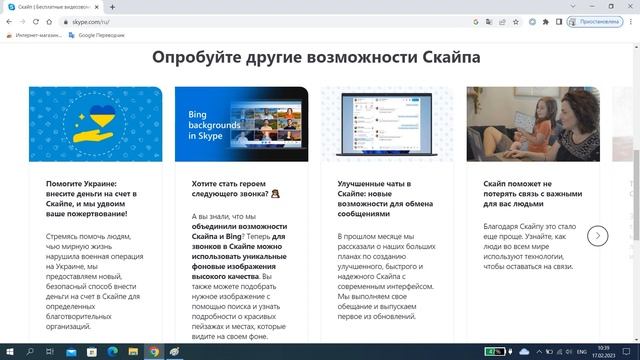
Task: Translate this page via toolbar icon
Action: coord(489,22)
